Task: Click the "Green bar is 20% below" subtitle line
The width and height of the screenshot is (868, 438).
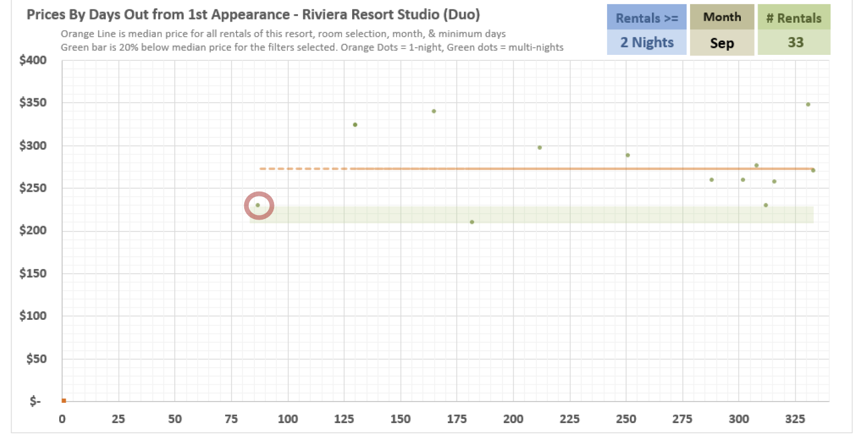Action: 312,47
